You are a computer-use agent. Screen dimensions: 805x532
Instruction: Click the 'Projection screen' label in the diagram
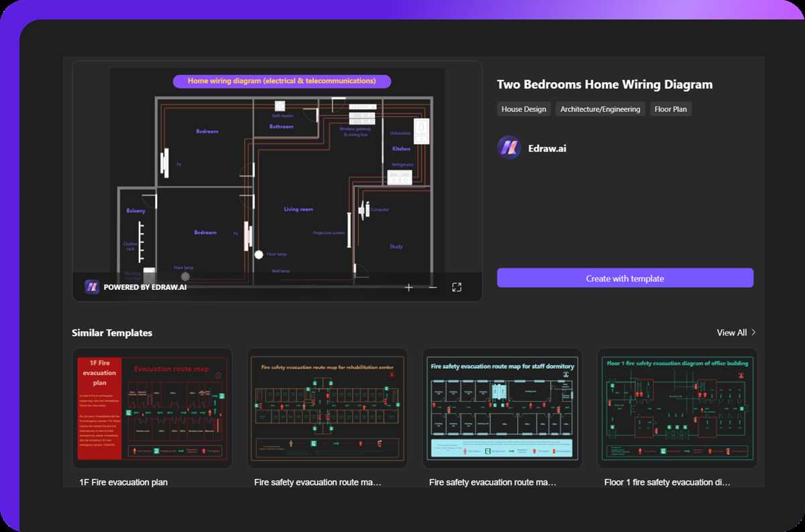tap(329, 233)
